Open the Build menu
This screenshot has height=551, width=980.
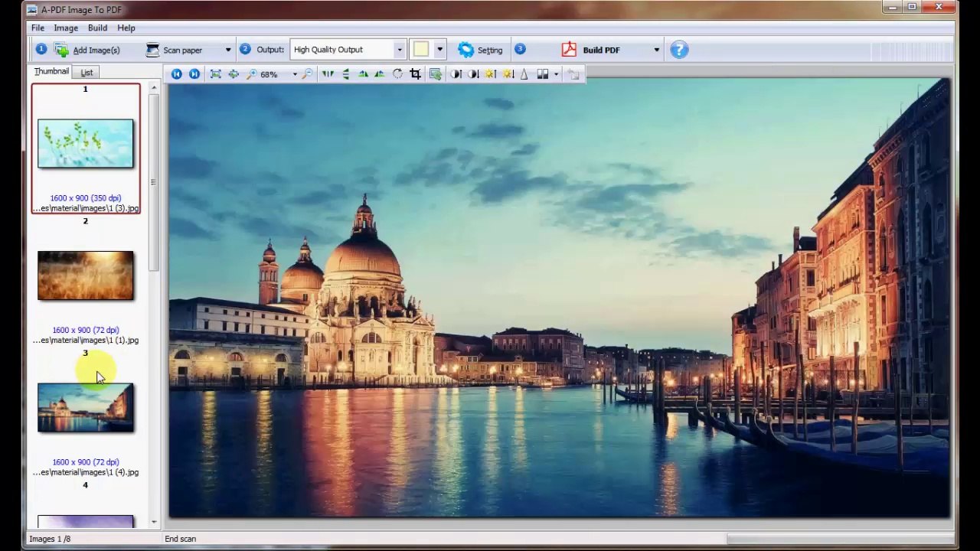(97, 28)
